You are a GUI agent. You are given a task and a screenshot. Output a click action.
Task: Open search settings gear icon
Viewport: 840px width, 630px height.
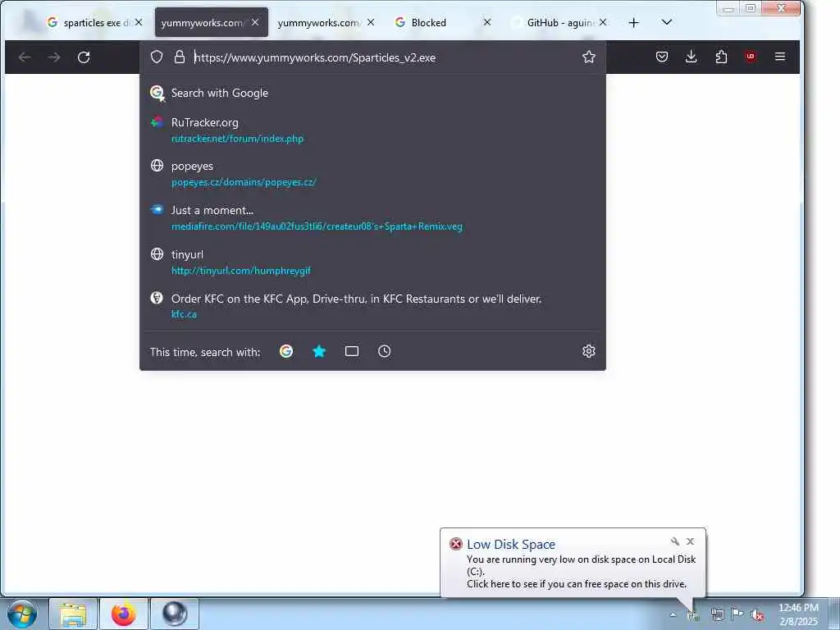click(x=589, y=351)
